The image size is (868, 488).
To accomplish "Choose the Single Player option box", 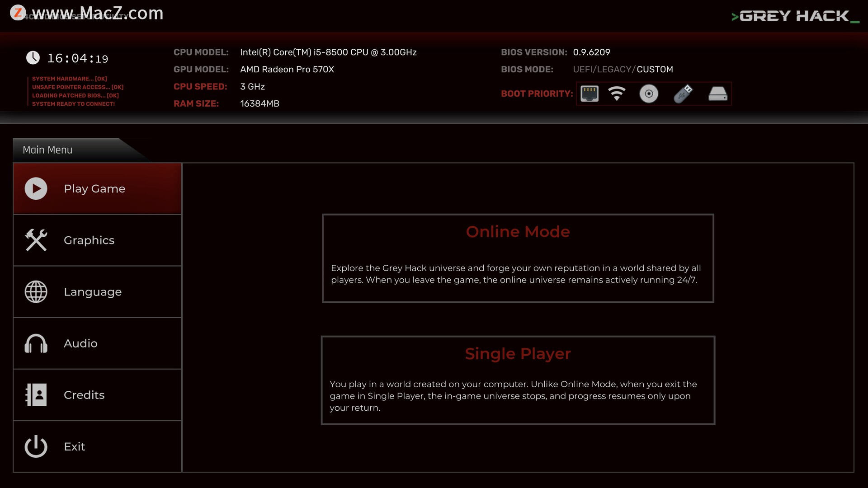I will [518, 380].
